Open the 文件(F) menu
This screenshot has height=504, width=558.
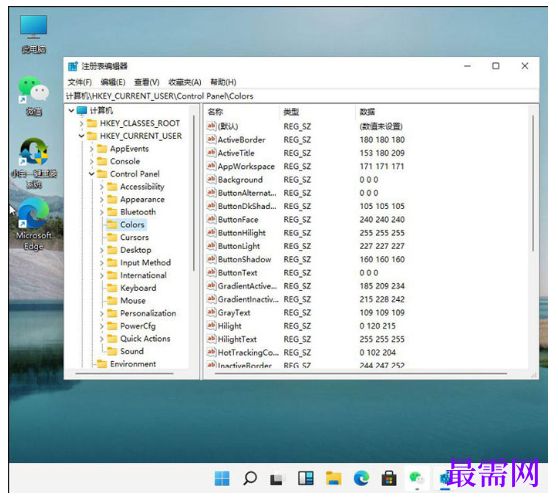click(x=80, y=82)
